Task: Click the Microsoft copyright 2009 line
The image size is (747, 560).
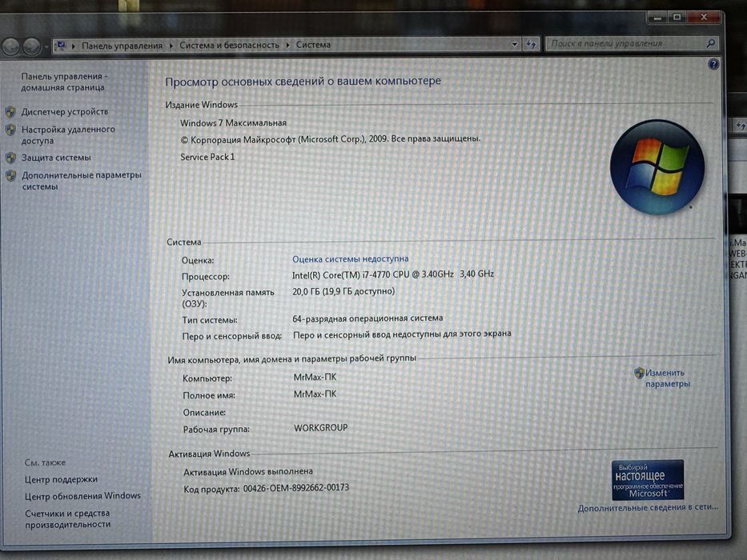Action: tap(331, 139)
